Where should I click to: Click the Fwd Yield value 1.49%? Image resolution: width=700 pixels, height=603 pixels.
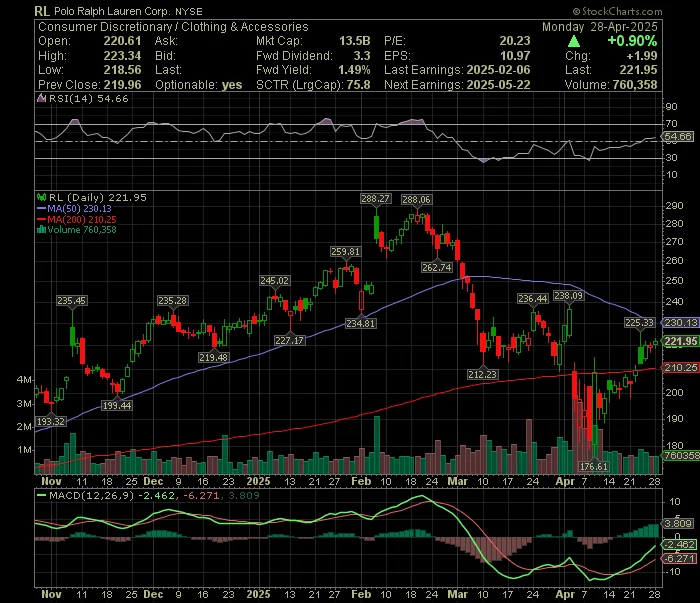[354, 70]
